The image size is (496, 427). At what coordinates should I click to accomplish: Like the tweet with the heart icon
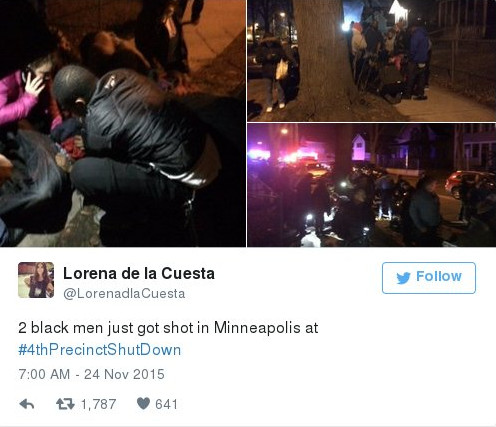click(143, 404)
